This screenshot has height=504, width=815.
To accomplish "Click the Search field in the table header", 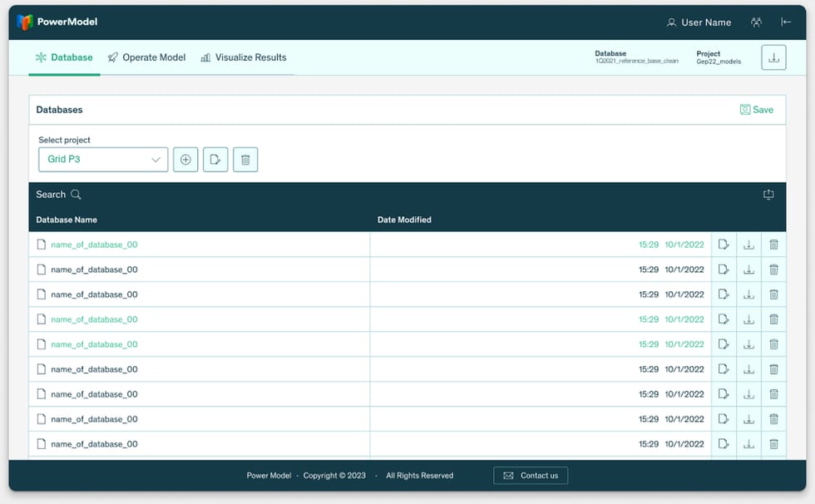I will 58,195.
